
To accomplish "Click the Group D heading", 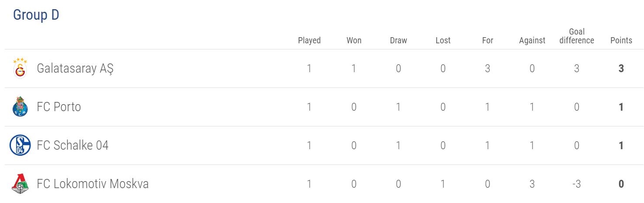I will 36,15.
